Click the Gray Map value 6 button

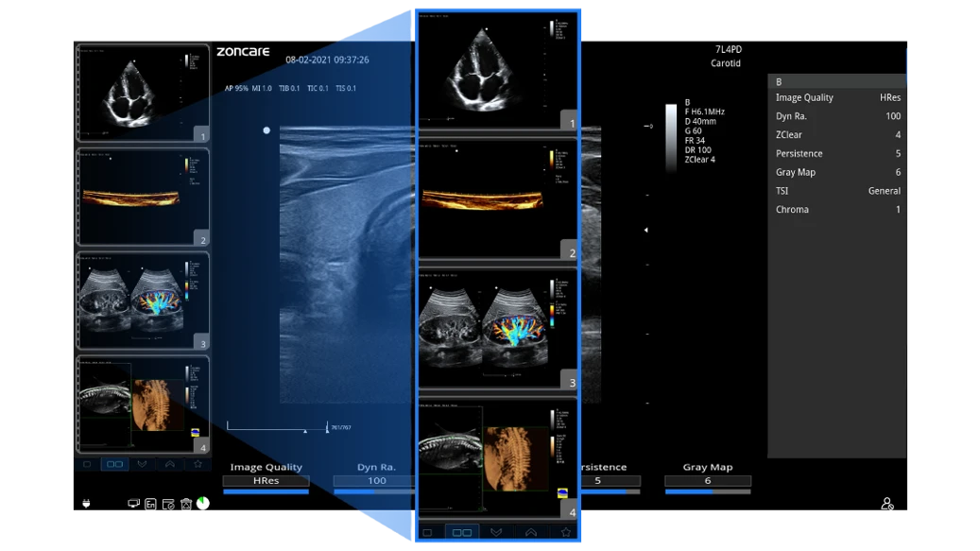click(708, 480)
